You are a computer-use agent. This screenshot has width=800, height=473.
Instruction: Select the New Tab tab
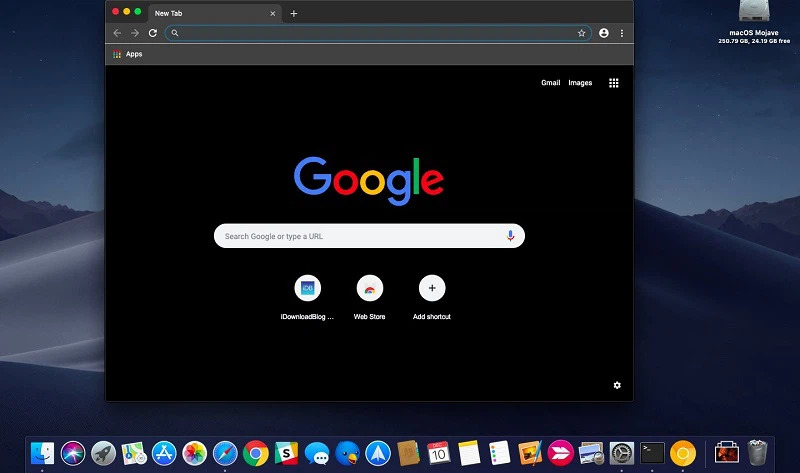click(x=214, y=13)
